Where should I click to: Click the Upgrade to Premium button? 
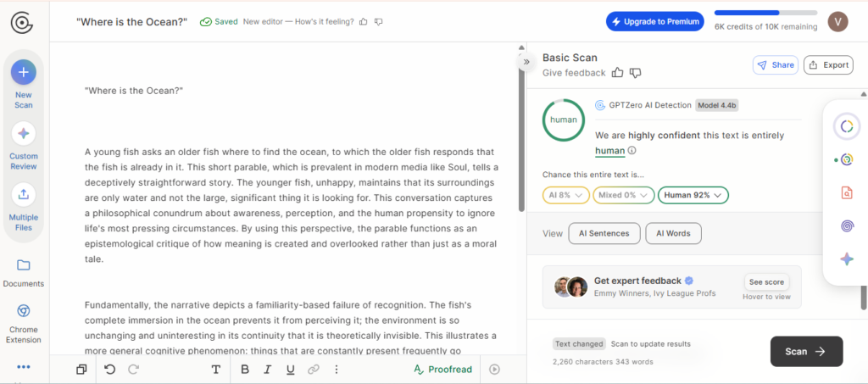(655, 21)
